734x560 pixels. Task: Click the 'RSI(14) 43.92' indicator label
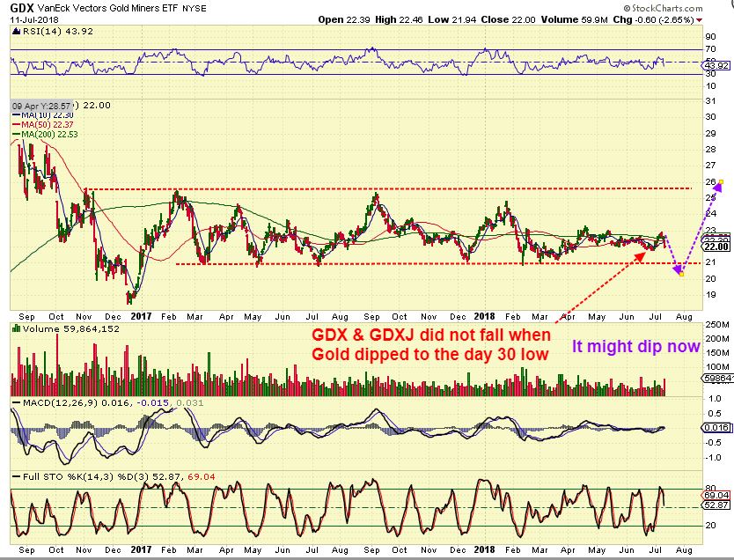point(57,32)
